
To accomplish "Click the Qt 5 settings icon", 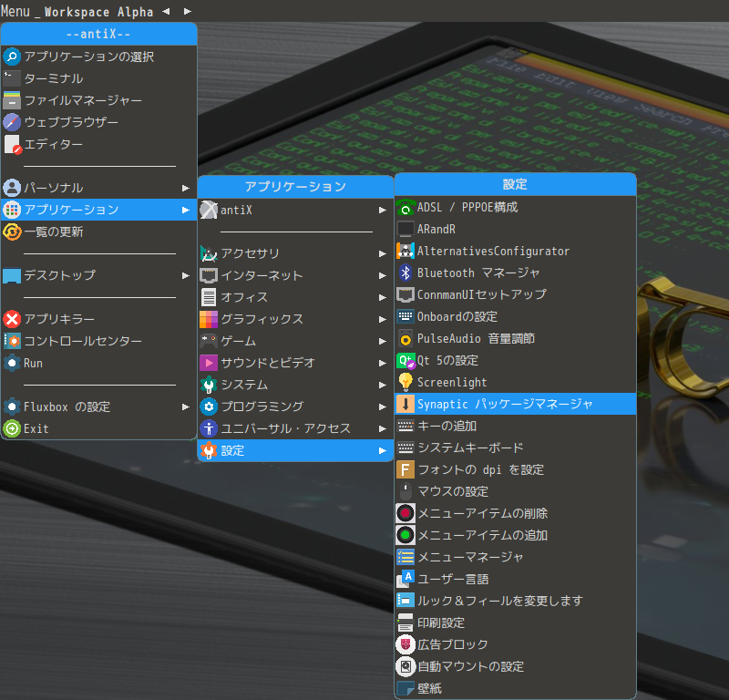I will click(406, 360).
